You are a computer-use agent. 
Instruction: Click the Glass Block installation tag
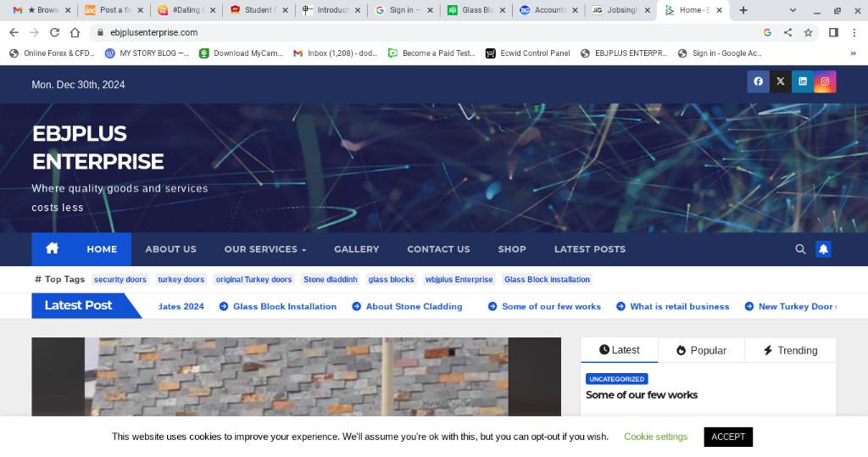point(547,279)
